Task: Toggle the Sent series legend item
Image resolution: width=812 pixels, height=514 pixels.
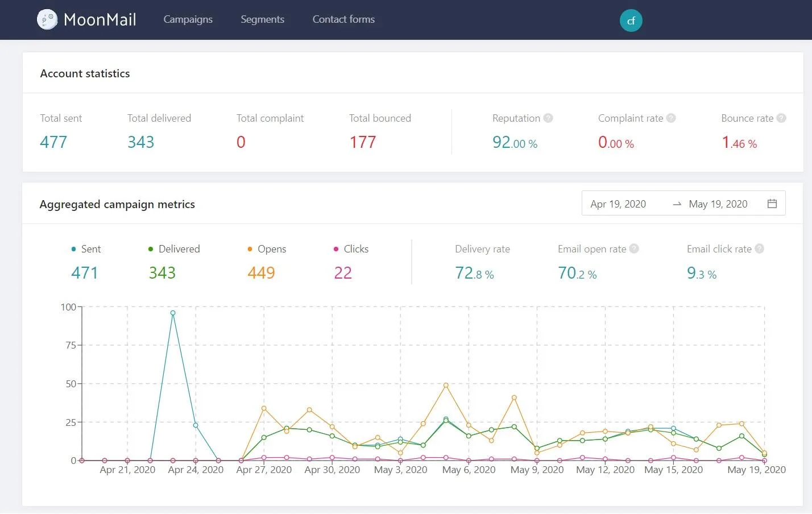Action: (86, 249)
